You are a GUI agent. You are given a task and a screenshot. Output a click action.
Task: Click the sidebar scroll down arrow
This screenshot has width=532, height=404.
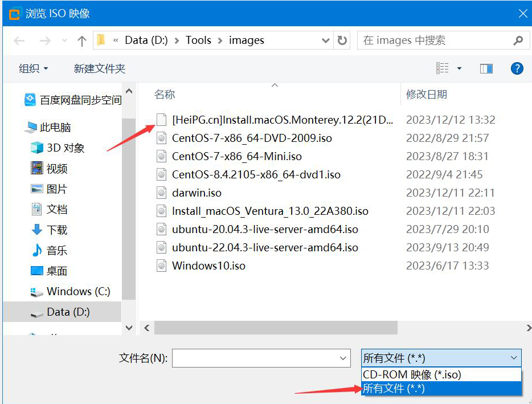(129, 328)
